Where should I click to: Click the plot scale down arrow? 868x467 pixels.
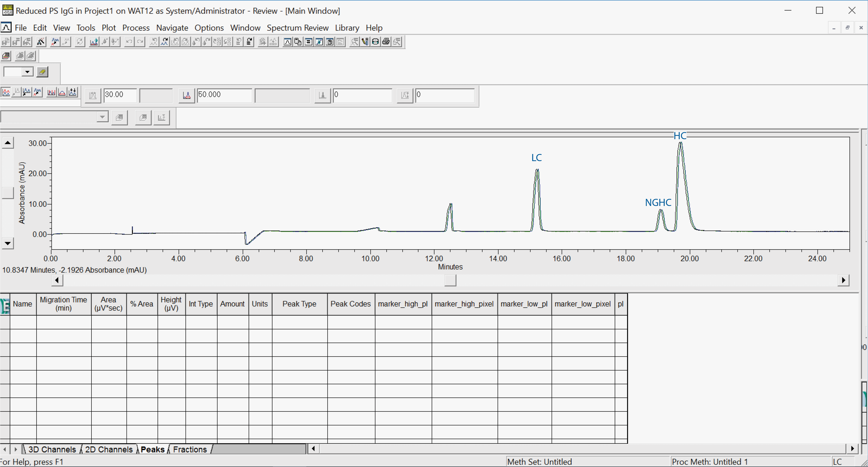click(x=8, y=243)
